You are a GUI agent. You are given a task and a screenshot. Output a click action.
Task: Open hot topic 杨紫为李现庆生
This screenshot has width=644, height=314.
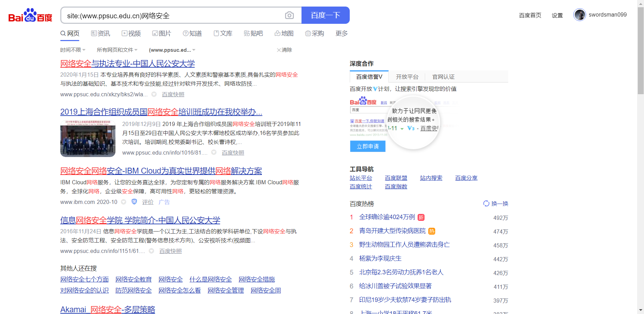(x=380, y=258)
